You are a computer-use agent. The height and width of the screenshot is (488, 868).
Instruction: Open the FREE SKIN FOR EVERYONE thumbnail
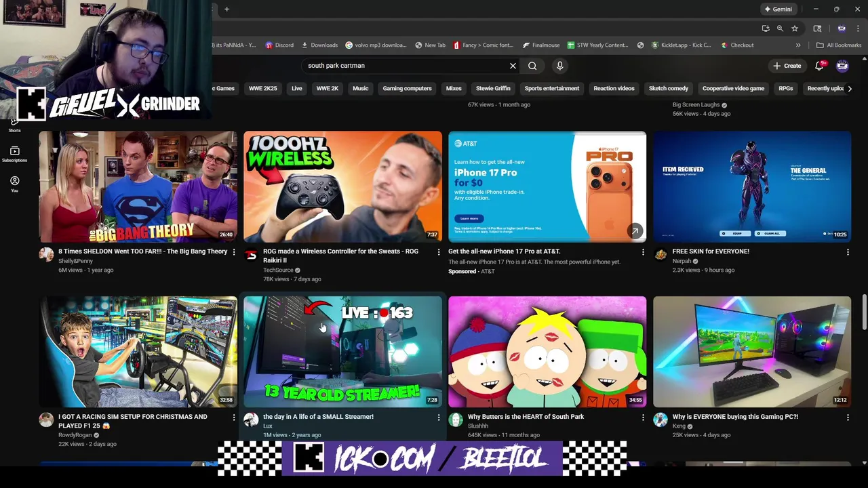click(x=752, y=186)
